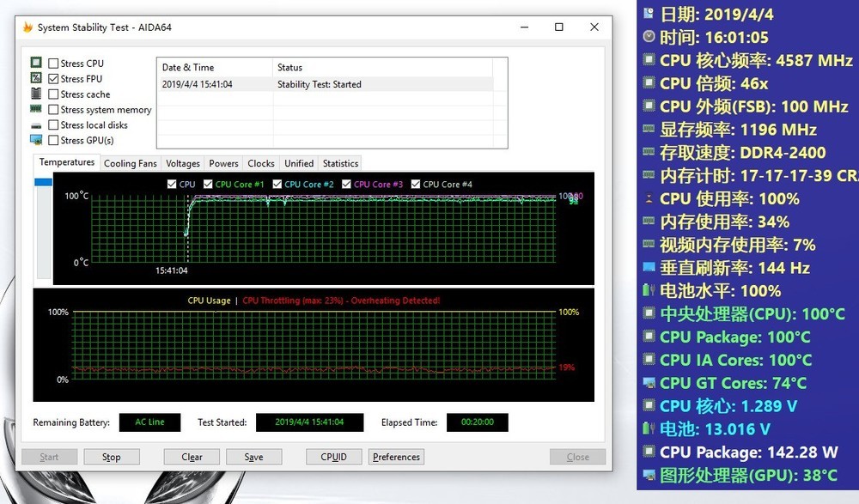Image resolution: width=859 pixels, height=504 pixels.
Task: Open the Preferences dialog
Action: pyautogui.click(x=396, y=457)
